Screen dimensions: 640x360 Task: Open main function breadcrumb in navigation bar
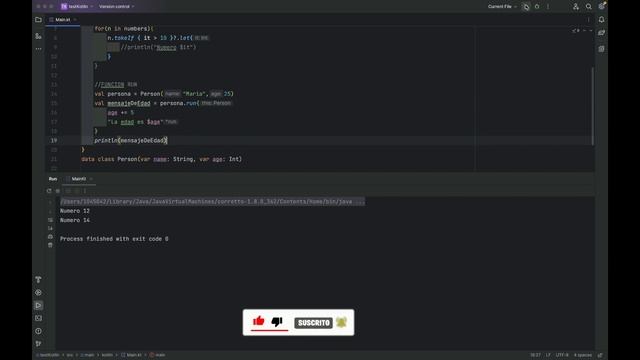[x=158, y=355]
